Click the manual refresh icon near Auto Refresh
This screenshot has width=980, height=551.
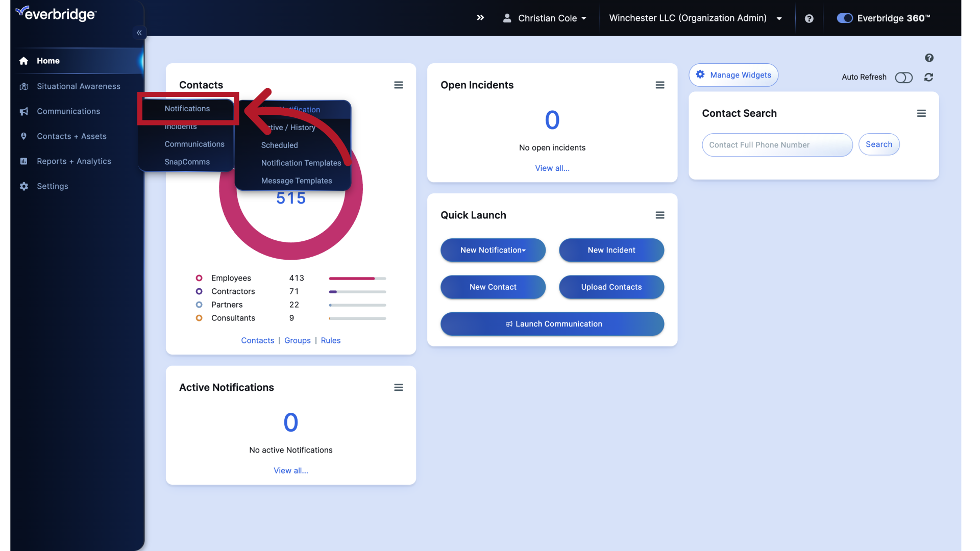point(929,78)
